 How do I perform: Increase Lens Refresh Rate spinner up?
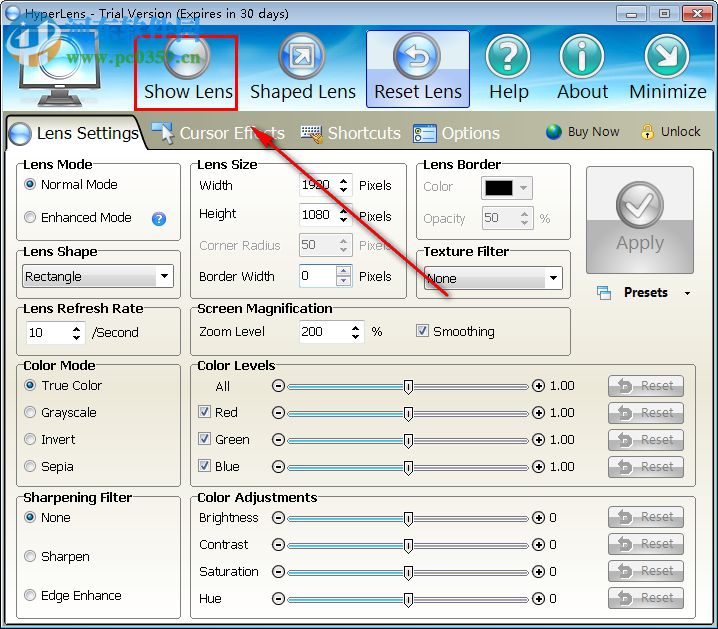pyautogui.click(x=76, y=328)
